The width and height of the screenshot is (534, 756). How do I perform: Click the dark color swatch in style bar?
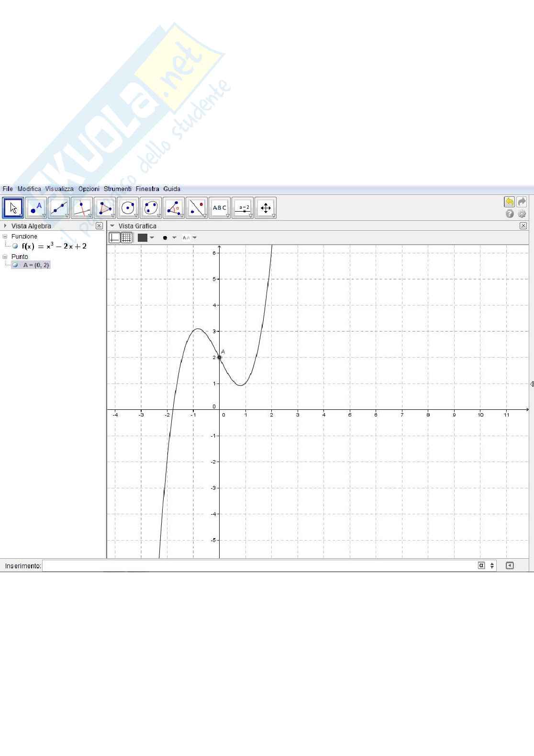(143, 237)
